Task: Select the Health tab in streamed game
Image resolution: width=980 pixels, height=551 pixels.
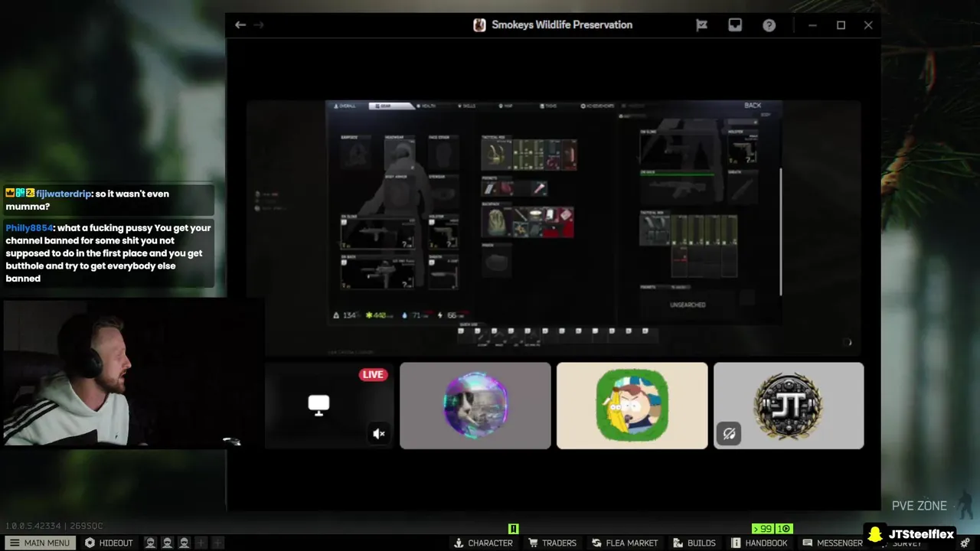Action: [x=425, y=106]
